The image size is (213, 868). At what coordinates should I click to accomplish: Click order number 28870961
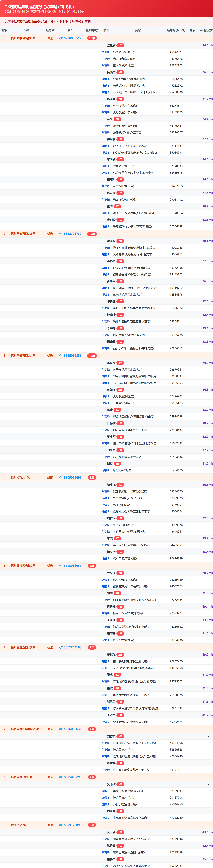click(176, 370)
